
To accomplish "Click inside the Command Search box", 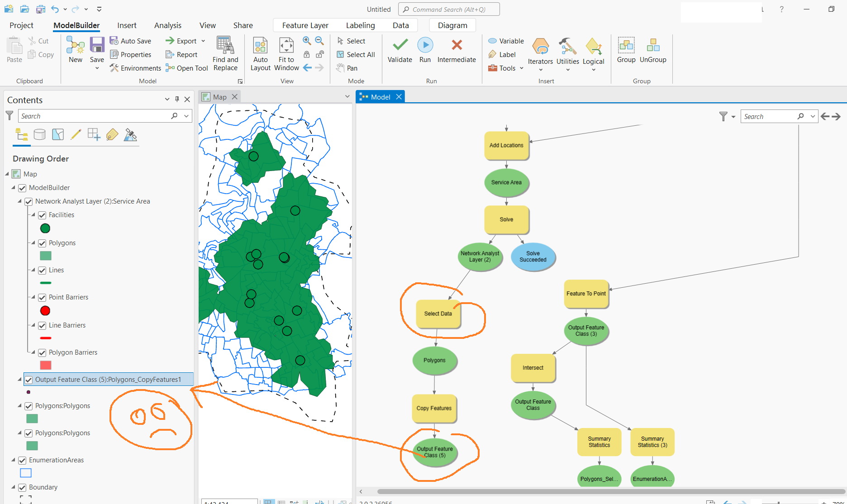I will pos(449,9).
